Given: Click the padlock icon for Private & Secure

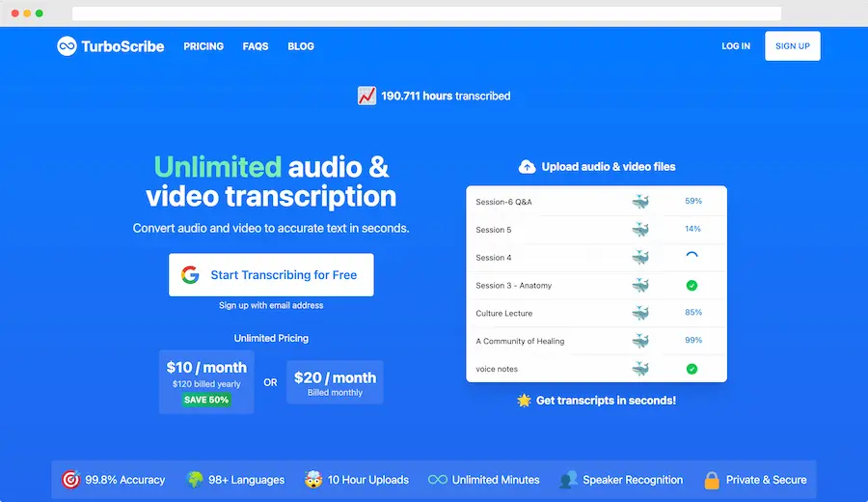Looking at the screenshot, I should pyautogui.click(x=712, y=481).
